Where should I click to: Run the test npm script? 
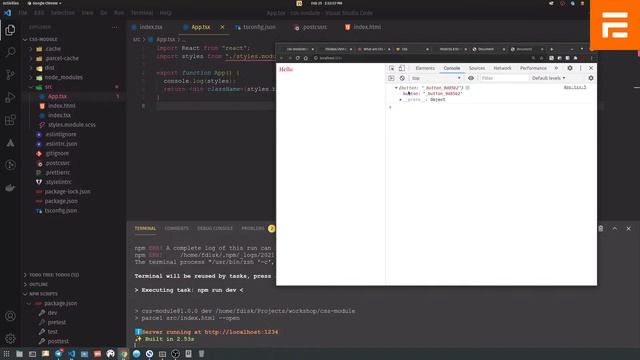53,332
